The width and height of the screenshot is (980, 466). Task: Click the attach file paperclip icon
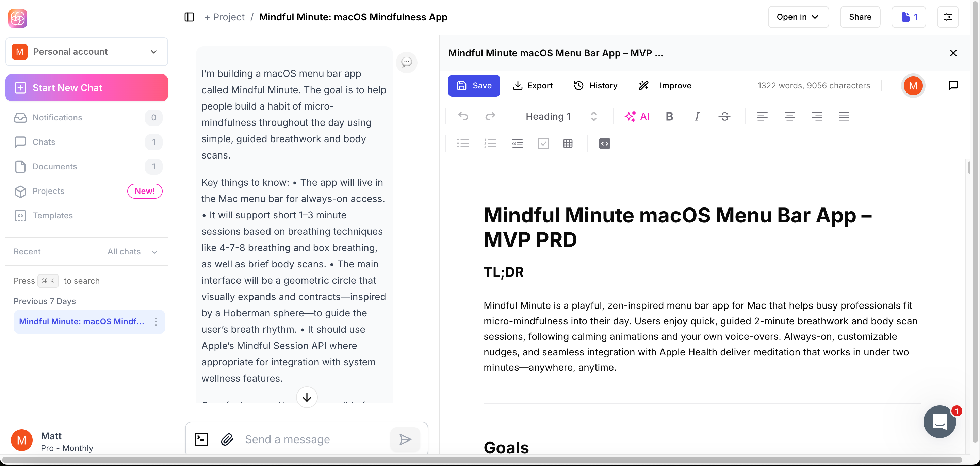point(227,439)
